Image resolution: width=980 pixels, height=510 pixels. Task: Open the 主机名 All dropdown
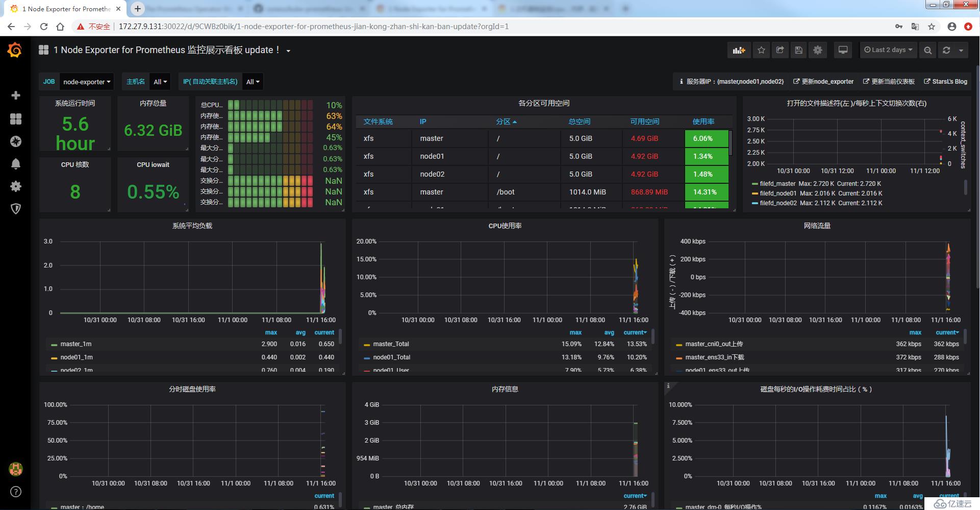(160, 82)
